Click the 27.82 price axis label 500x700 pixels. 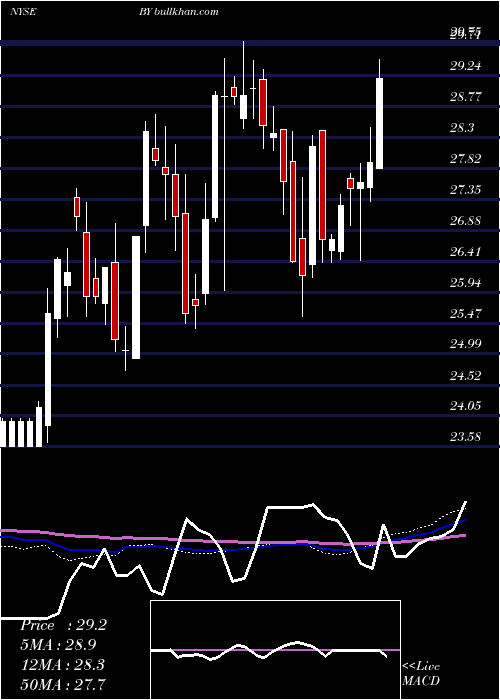[466, 159]
